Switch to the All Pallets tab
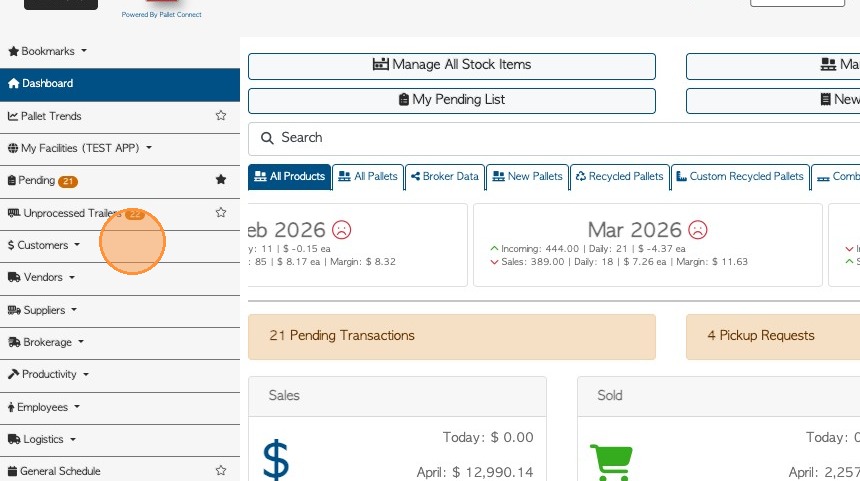Screen dimensions: 860x481 [x=368, y=177]
